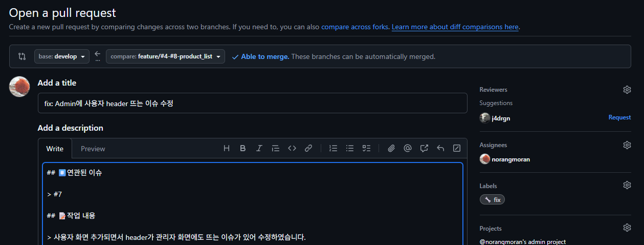This screenshot has height=245, width=644.
Task: Click the 'Add a title' label
Action: click(57, 83)
